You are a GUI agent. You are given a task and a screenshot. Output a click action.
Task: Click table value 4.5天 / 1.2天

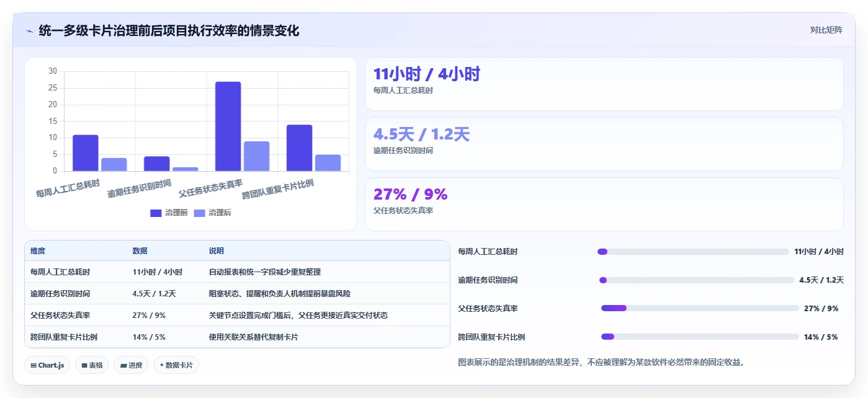(x=154, y=294)
